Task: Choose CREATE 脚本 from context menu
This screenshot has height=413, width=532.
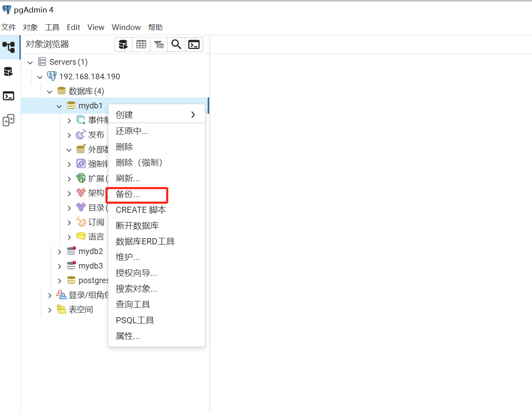Action: [157, 210]
